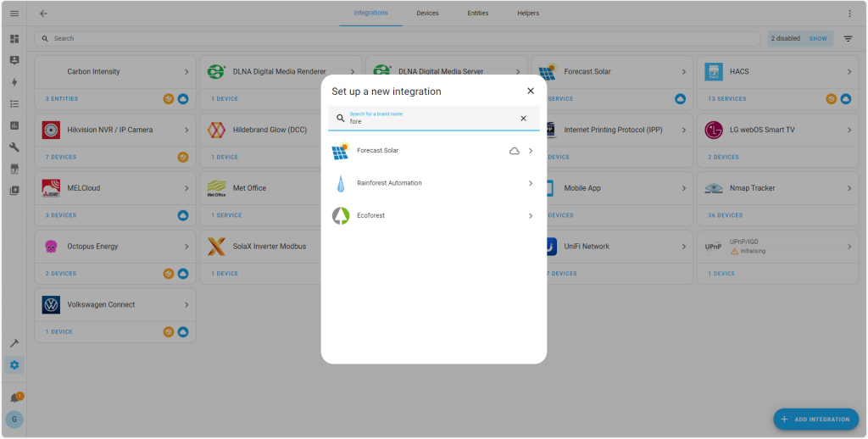
Task: Click custom integration badge on Hikvision card
Action: [183, 158]
